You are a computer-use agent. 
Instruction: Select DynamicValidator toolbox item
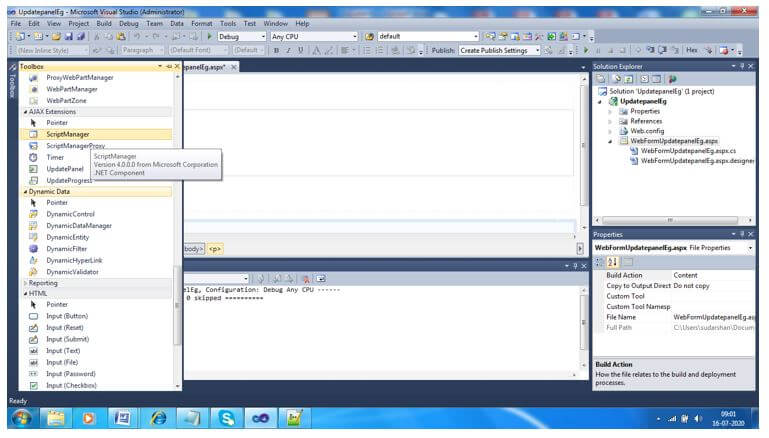tap(72, 272)
